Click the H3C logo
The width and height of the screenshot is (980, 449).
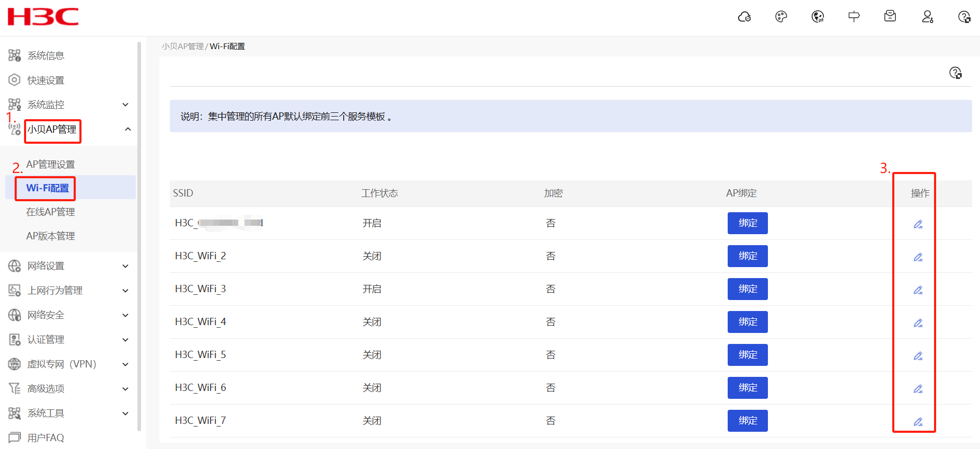[x=43, y=17]
